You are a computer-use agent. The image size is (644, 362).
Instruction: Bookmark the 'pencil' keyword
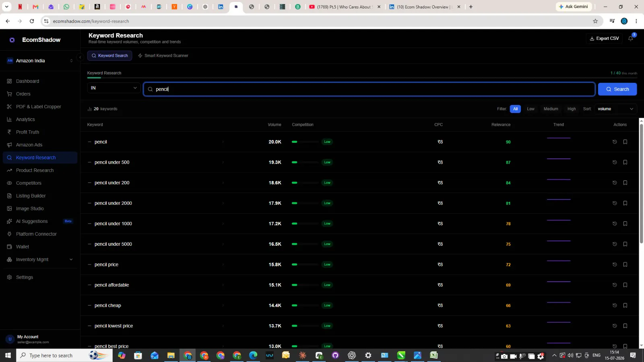click(x=625, y=142)
